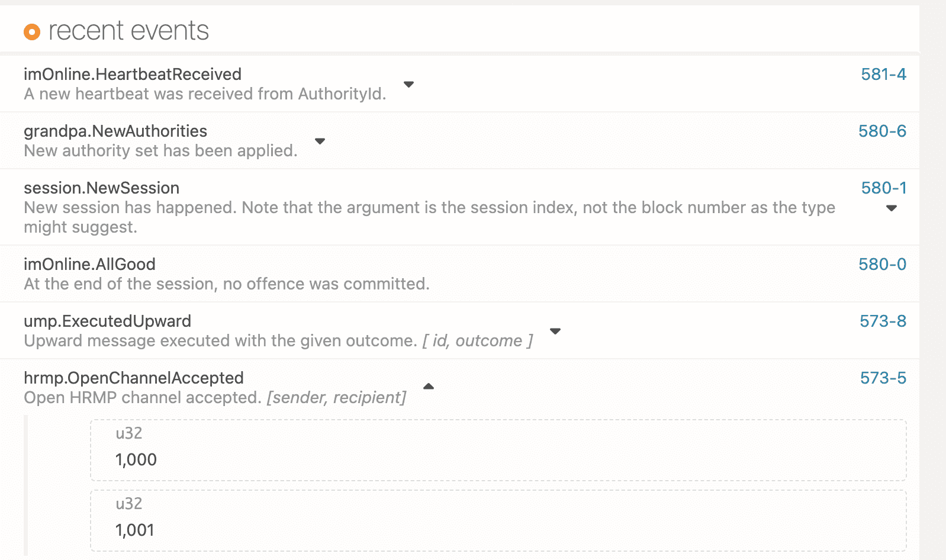Select the session.NewSession event row
The width and height of the screenshot is (946, 560).
coord(101,188)
